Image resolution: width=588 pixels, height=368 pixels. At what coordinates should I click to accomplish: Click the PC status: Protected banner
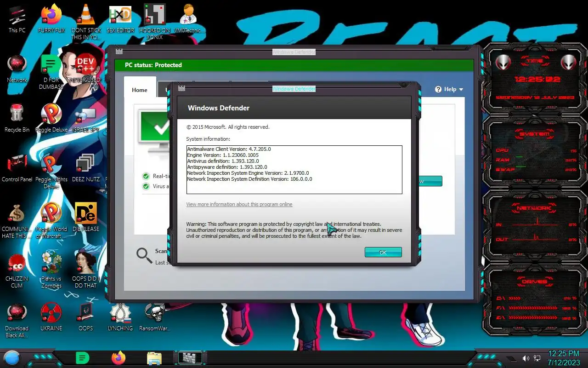pos(294,65)
